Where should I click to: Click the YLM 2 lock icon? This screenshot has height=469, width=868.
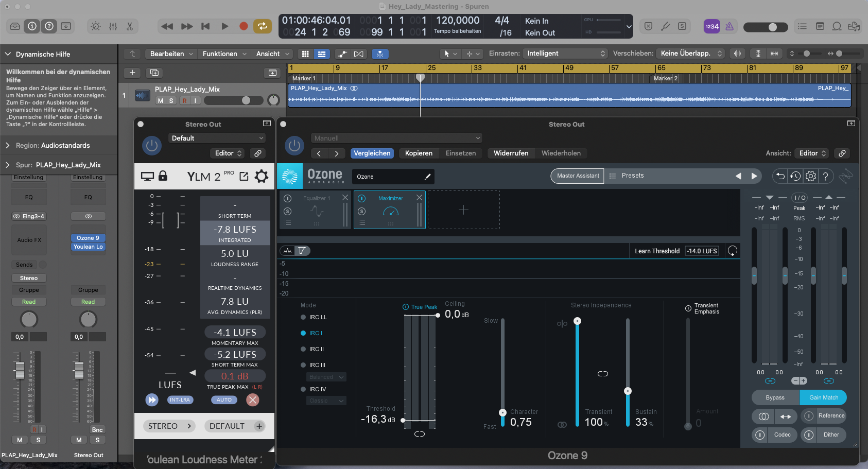[x=163, y=176]
